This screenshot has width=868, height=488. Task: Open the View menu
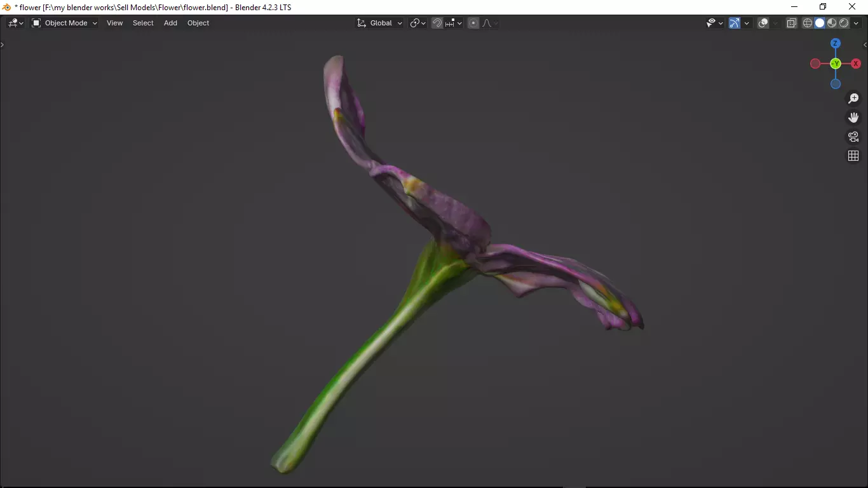pos(114,23)
